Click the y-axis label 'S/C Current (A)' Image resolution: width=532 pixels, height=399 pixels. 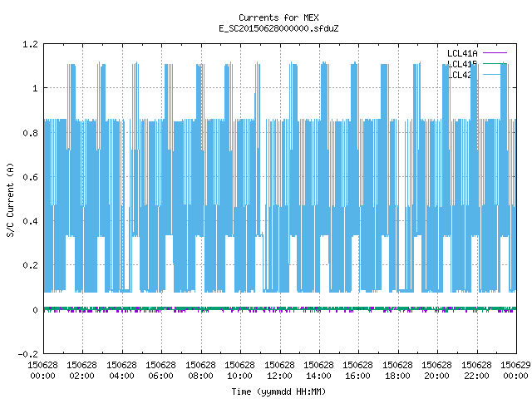pyautogui.click(x=11, y=200)
